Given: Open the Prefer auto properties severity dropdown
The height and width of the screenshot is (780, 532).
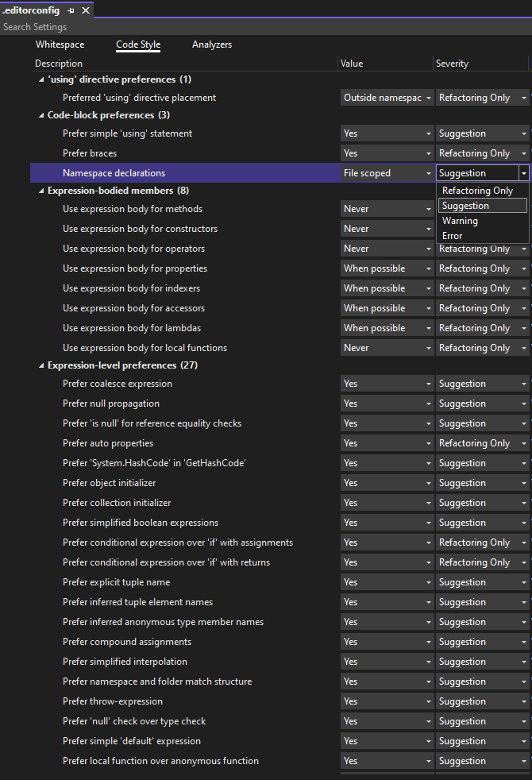Looking at the screenshot, I should [x=525, y=442].
